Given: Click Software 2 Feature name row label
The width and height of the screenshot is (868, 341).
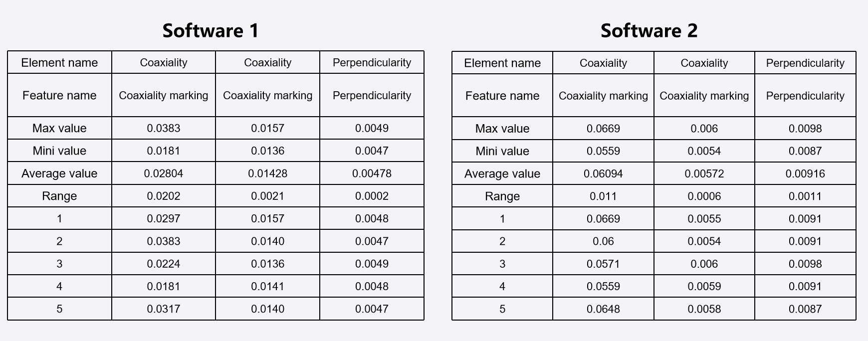Looking at the screenshot, I should click(x=502, y=96).
